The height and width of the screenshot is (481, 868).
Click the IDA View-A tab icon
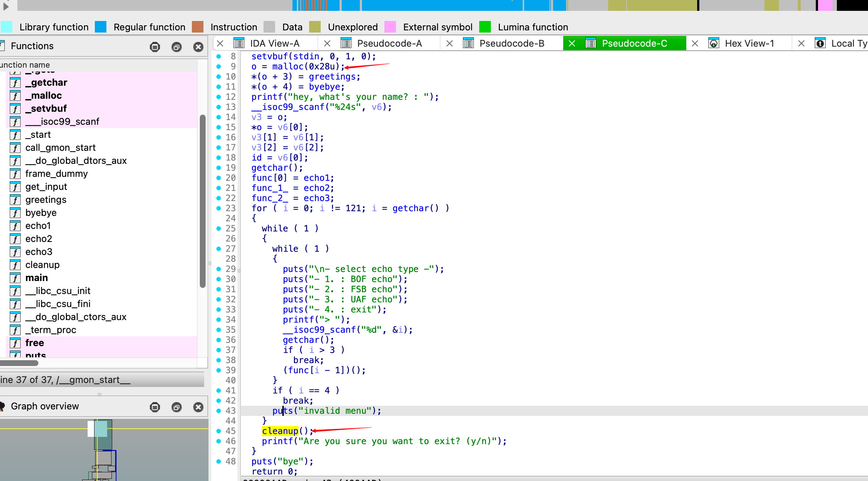pyautogui.click(x=239, y=43)
